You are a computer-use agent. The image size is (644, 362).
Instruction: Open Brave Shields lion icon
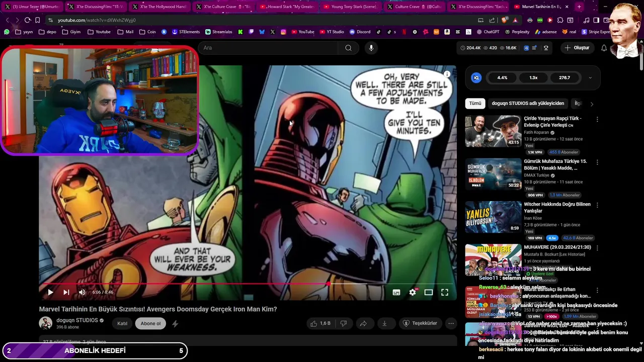coord(505,20)
